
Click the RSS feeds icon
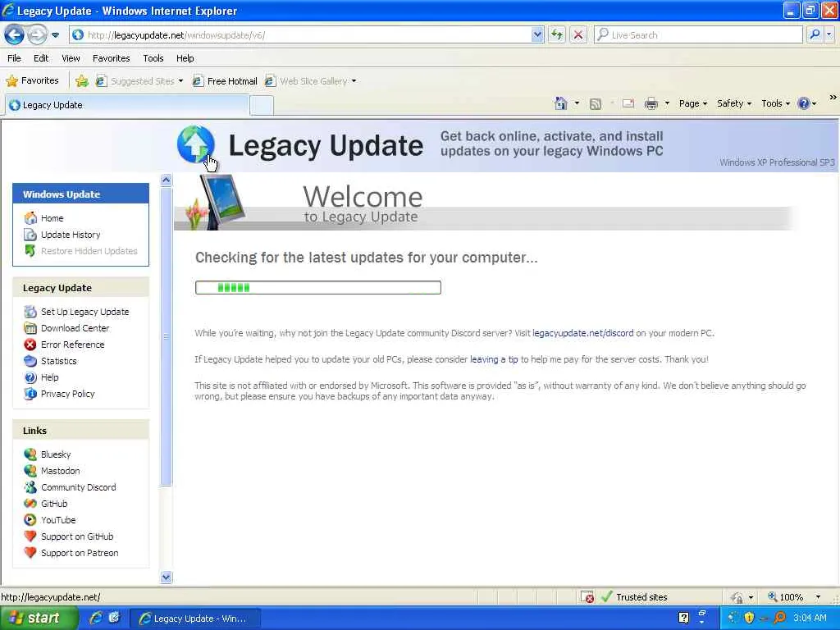point(596,103)
